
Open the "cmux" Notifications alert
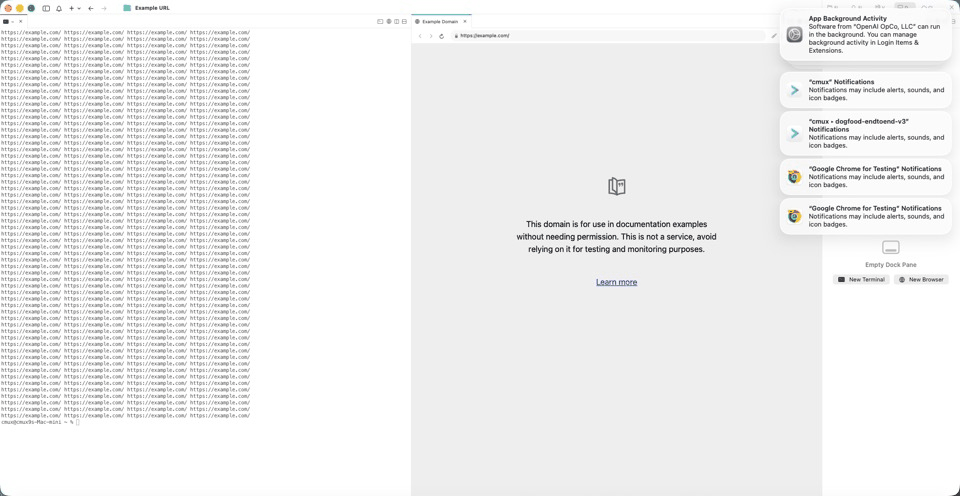(866, 90)
